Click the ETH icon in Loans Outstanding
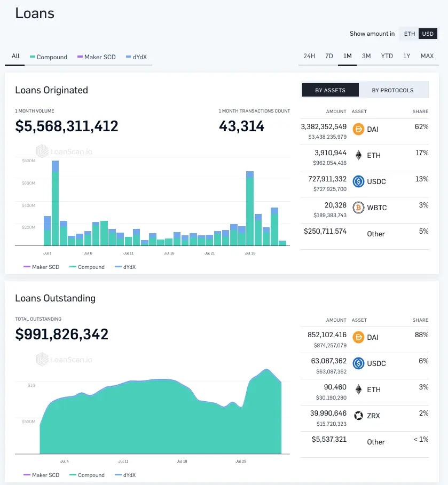This screenshot has width=448, height=485. coord(358,389)
